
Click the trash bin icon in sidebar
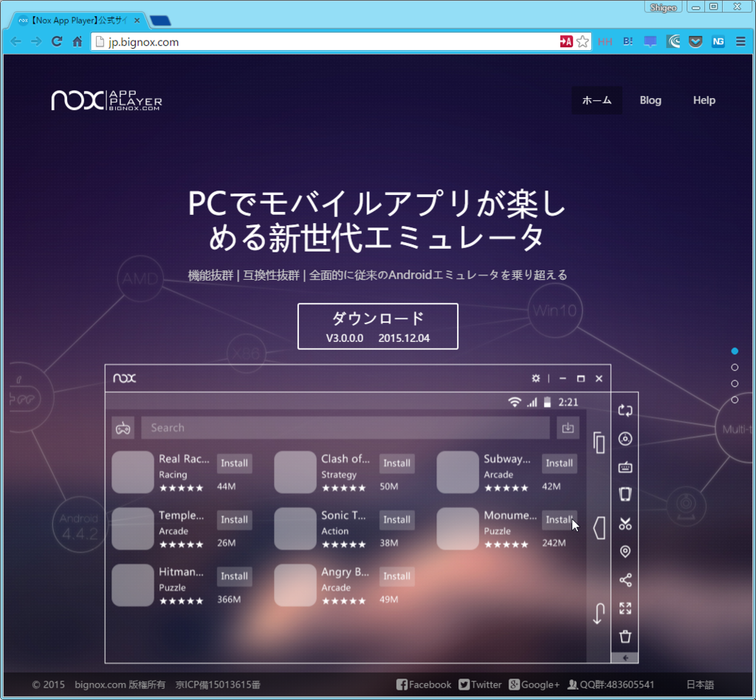625,636
